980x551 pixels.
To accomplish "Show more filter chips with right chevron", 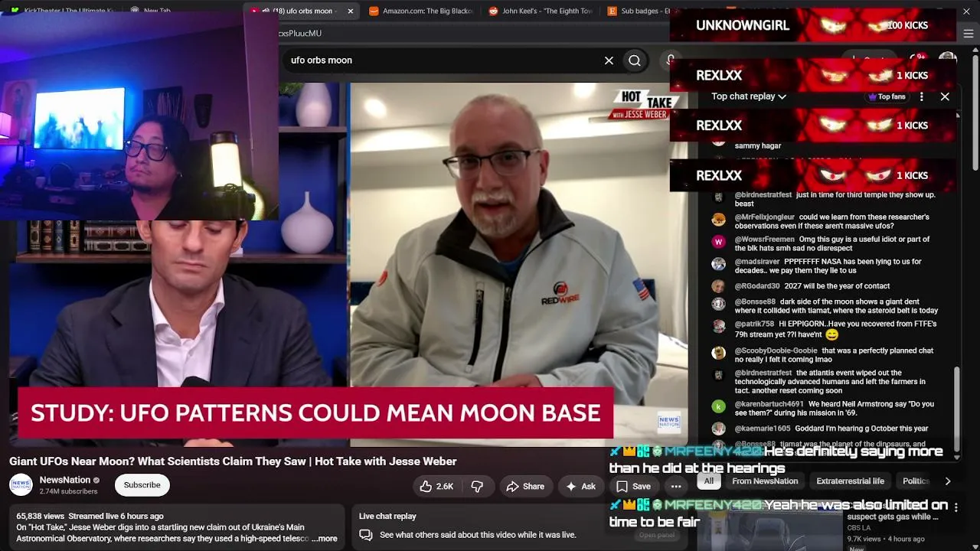I will [x=948, y=481].
